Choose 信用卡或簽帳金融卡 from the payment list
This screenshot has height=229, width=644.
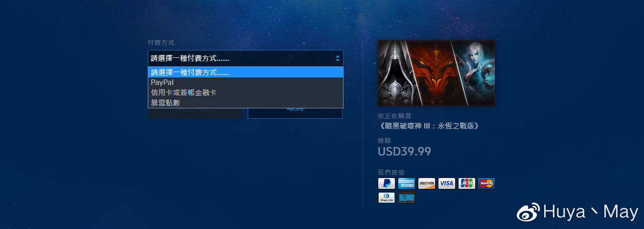point(246,92)
